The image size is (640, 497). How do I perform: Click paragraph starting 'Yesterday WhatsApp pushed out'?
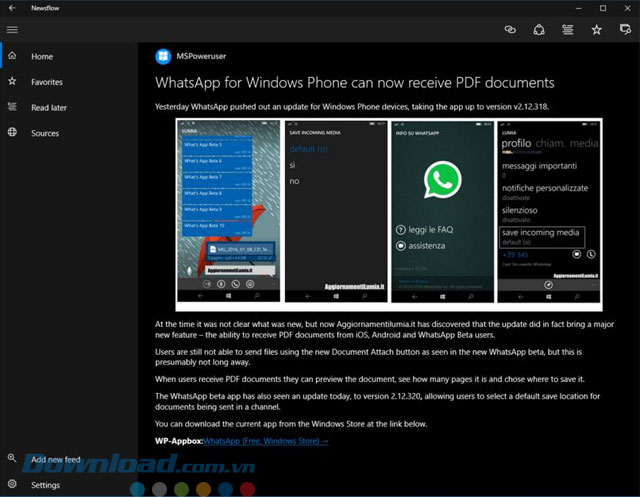tap(352, 107)
